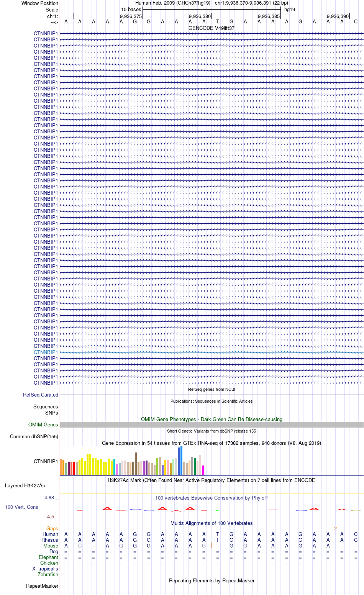The image size is (364, 595).
Task: Click the orange gap count 2
Action: coord(335,528)
